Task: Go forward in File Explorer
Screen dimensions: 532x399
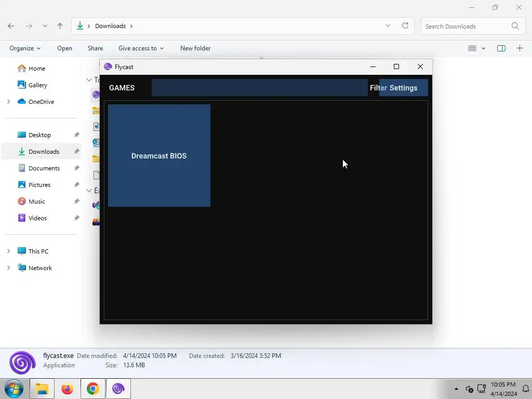Action: click(29, 26)
